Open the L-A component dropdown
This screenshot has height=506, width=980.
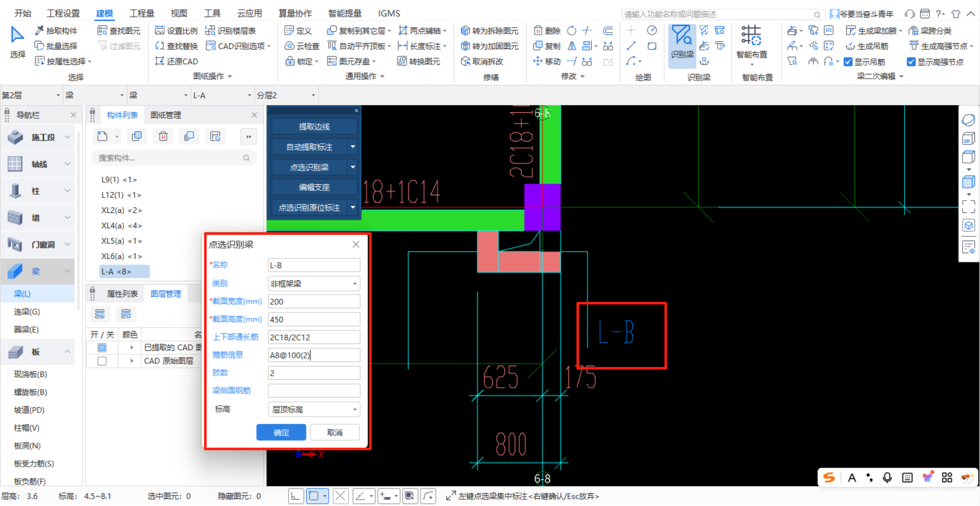click(x=222, y=95)
